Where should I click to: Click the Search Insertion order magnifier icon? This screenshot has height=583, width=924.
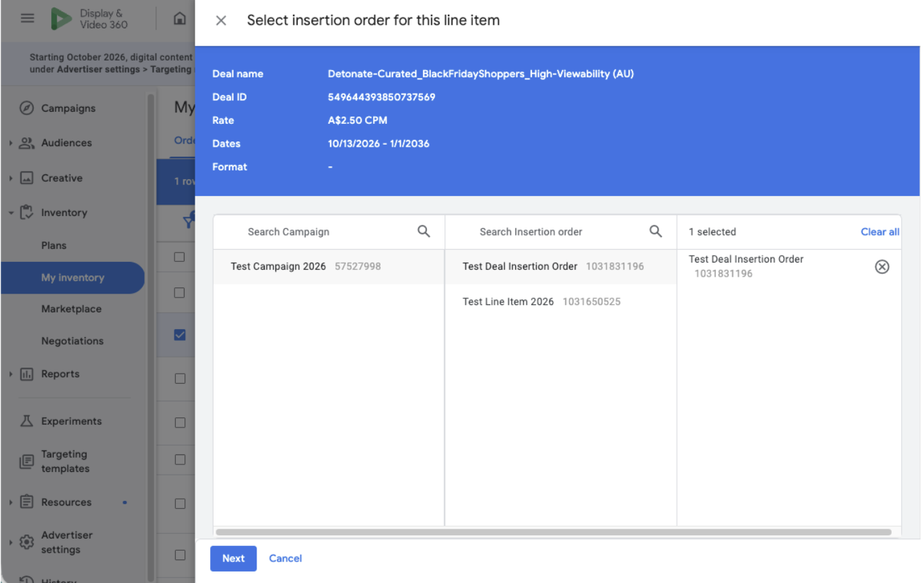click(655, 232)
